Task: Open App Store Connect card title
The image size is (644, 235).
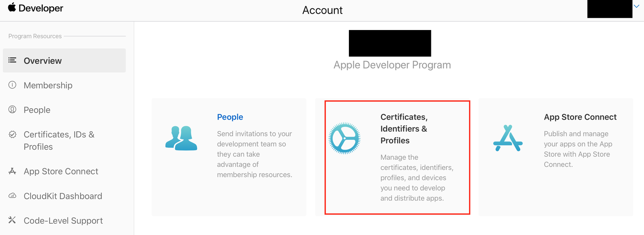Action: pos(580,117)
